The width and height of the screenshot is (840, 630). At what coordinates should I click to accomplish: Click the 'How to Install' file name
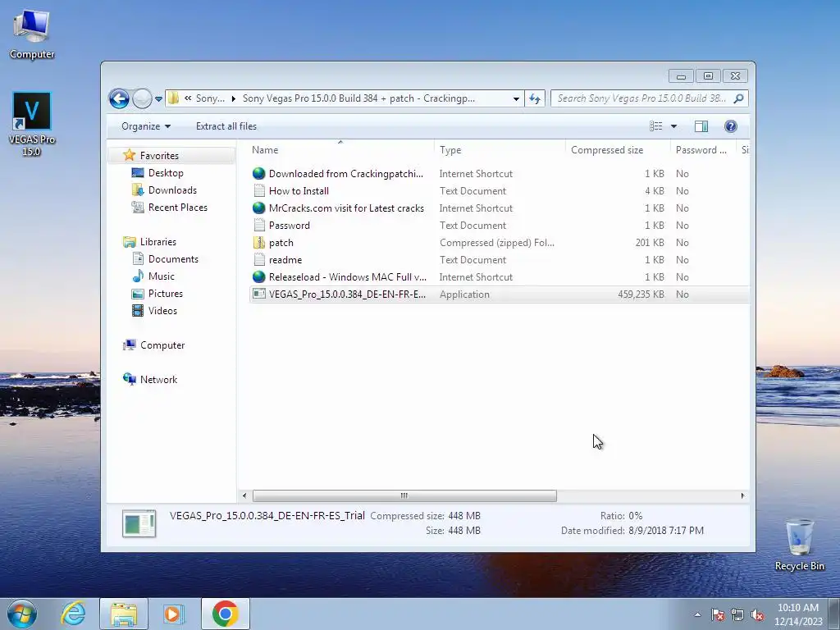coord(299,190)
